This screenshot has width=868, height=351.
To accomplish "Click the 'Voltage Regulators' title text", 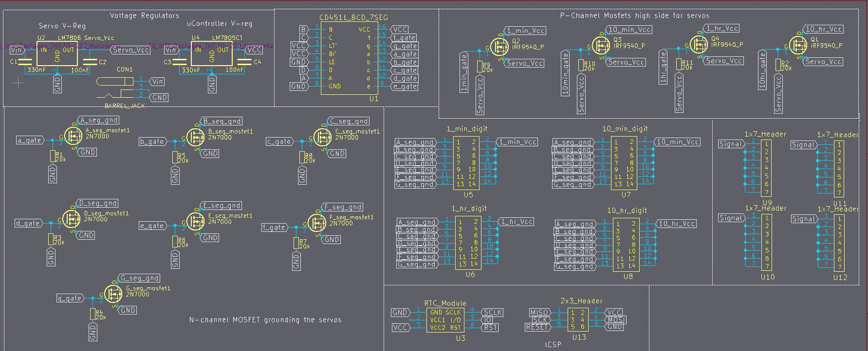I will coord(145,16).
